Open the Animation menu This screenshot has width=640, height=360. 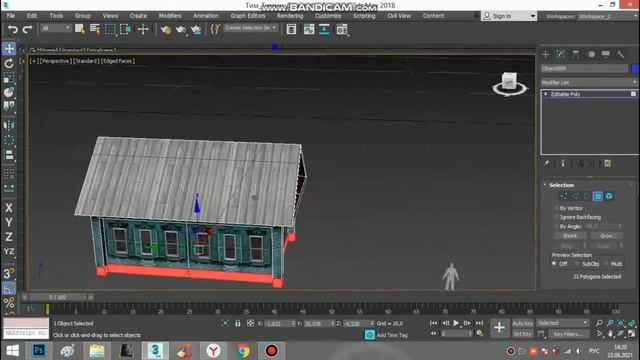coord(206,16)
